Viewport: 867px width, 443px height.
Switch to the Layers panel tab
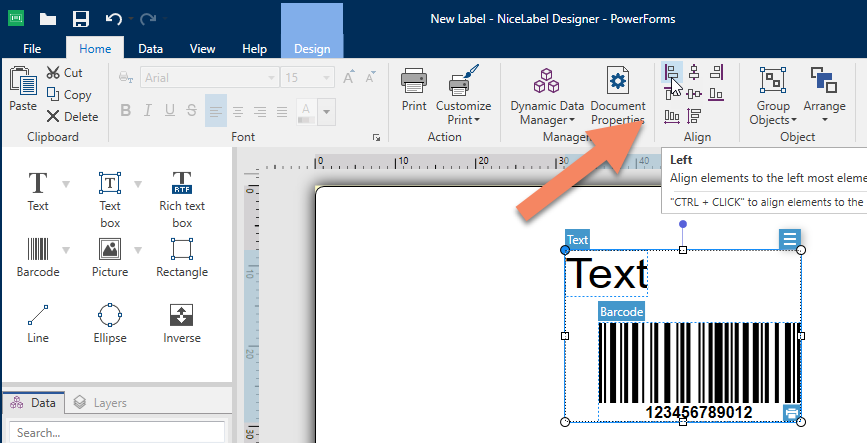pos(100,403)
